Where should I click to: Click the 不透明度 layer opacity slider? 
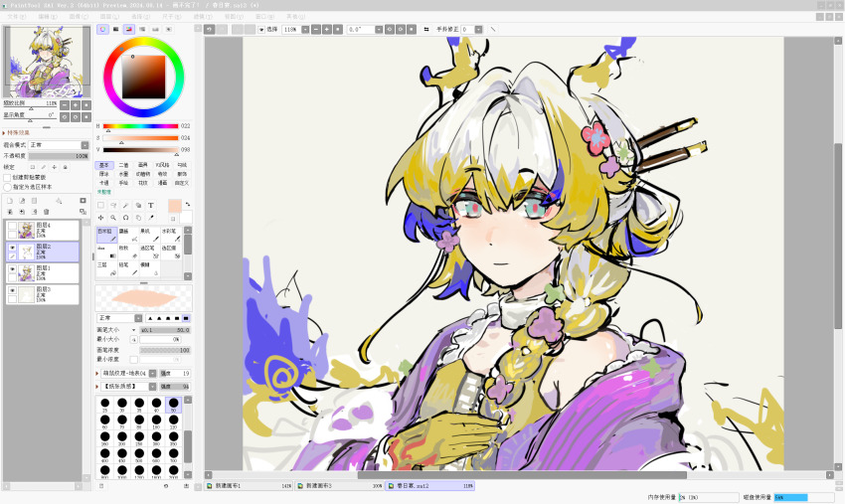59,156
